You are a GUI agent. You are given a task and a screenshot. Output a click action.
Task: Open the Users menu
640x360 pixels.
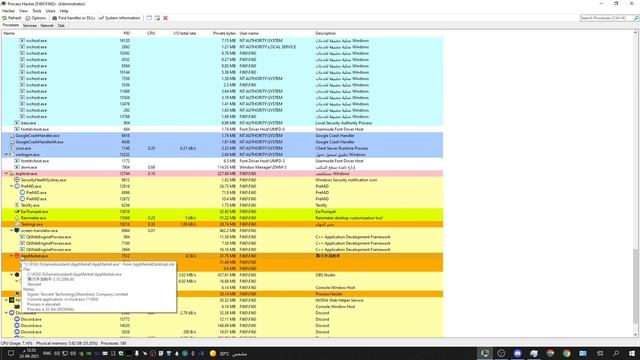(x=51, y=11)
